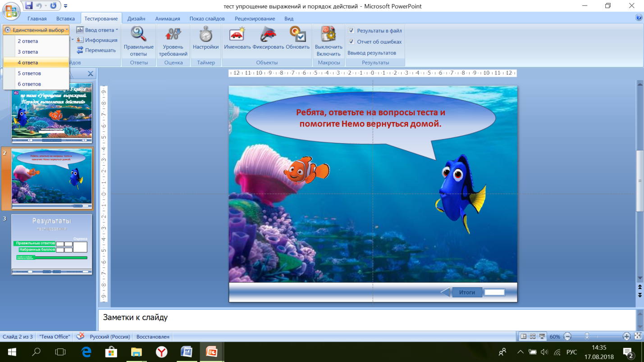Open Дизайн ribbon tab

pos(136,18)
